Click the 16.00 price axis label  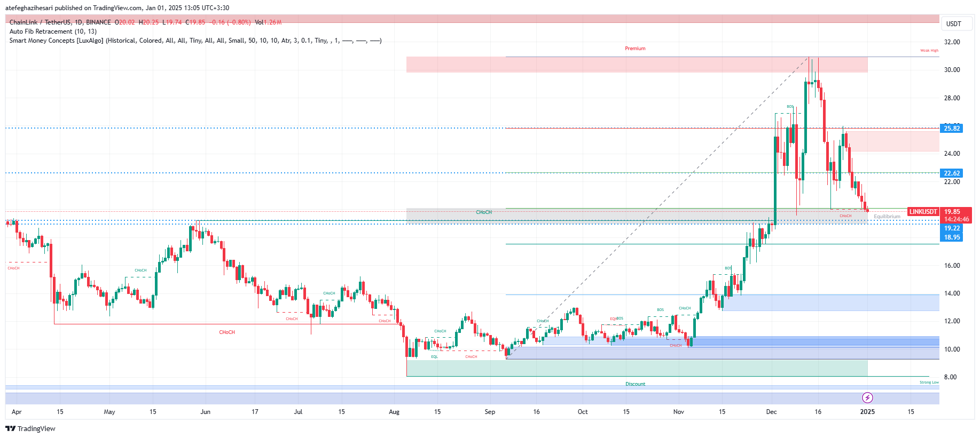(952, 266)
